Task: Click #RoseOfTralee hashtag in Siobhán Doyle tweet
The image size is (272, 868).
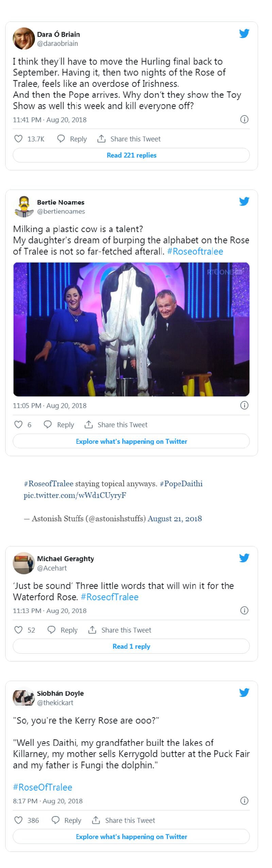Action: click(42, 787)
